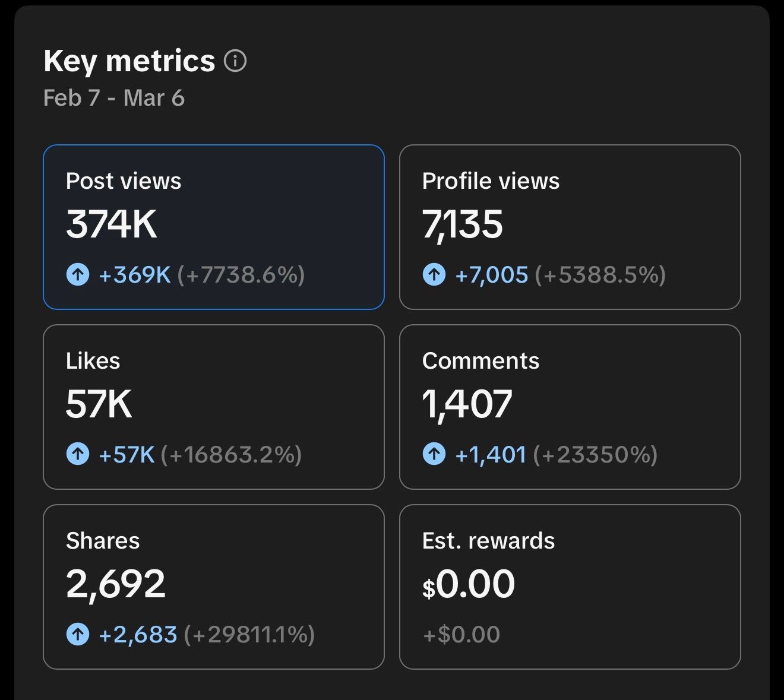Image resolution: width=784 pixels, height=700 pixels.
Task: Open the Profile views metric card
Action: point(570,227)
